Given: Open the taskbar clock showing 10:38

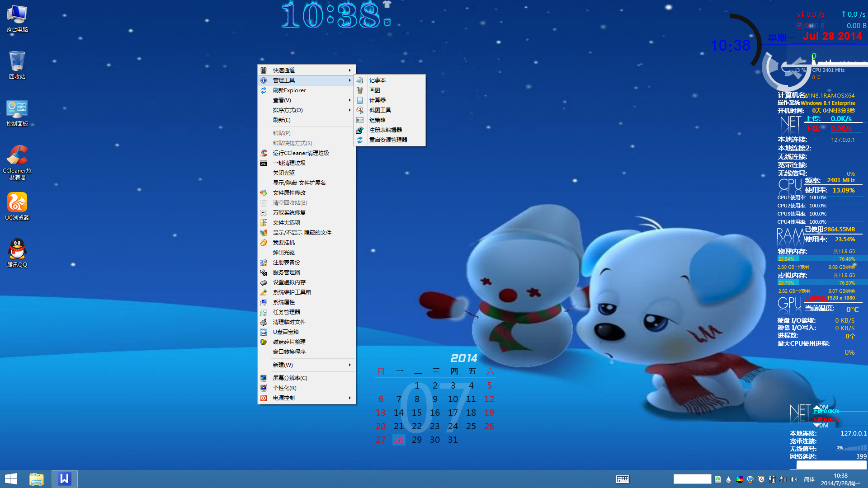Looking at the screenshot, I should (840, 479).
